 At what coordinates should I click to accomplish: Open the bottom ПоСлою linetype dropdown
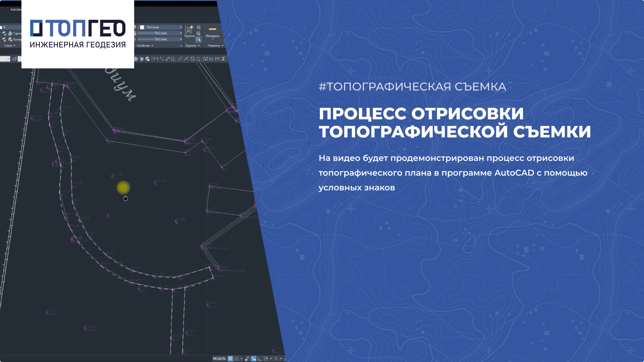point(160,39)
